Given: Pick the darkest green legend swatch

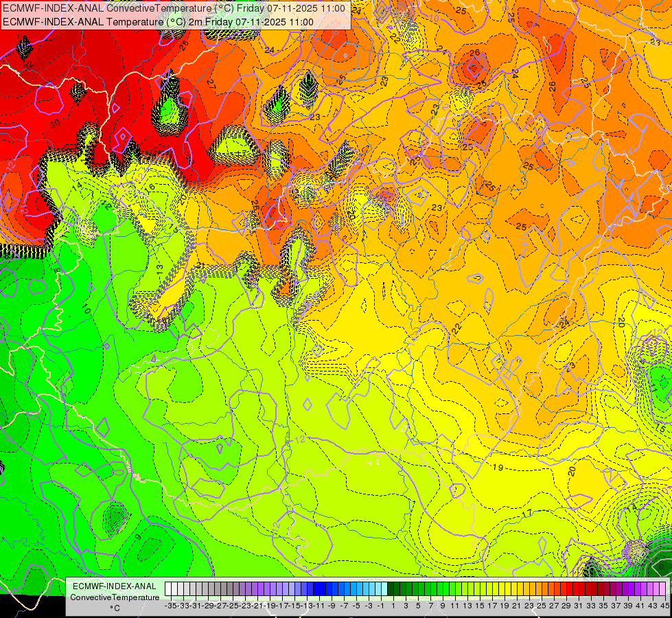Looking at the screenshot, I should pos(391,589).
